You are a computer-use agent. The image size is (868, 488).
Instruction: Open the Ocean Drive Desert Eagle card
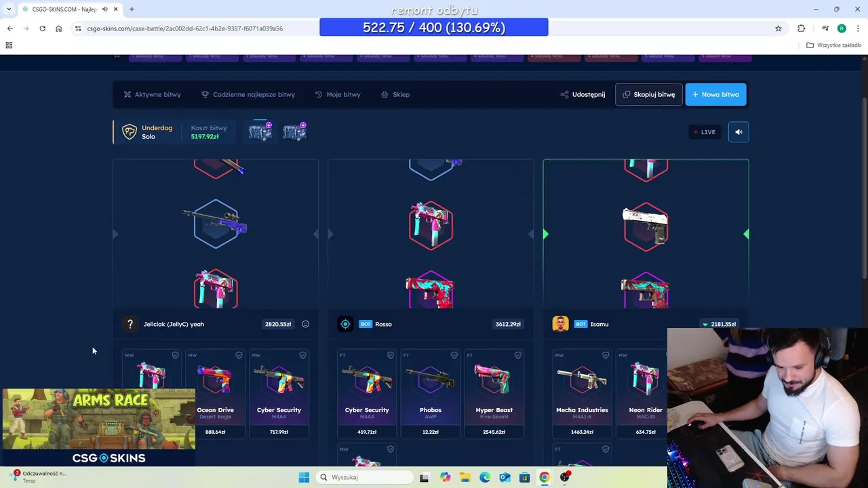coord(215,394)
